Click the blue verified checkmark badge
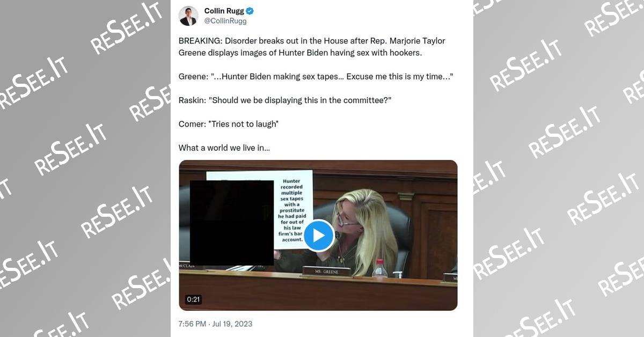Viewport: 644px width, 337px height. [250, 11]
